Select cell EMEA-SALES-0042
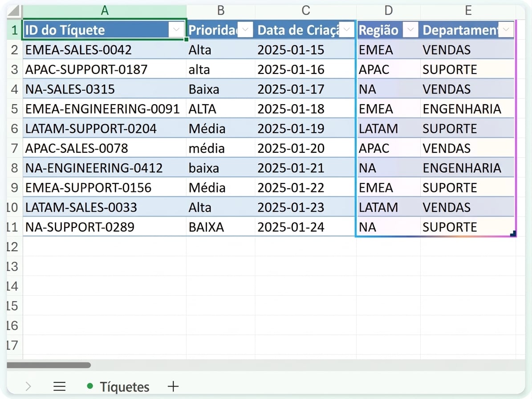Screen dimensions: 532x399 click(105, 50)
